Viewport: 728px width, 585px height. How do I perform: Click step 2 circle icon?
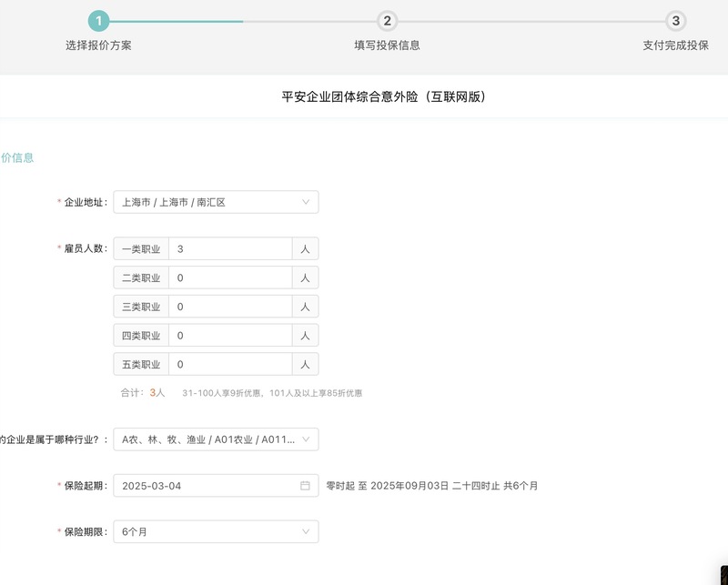tap(388, 21)
